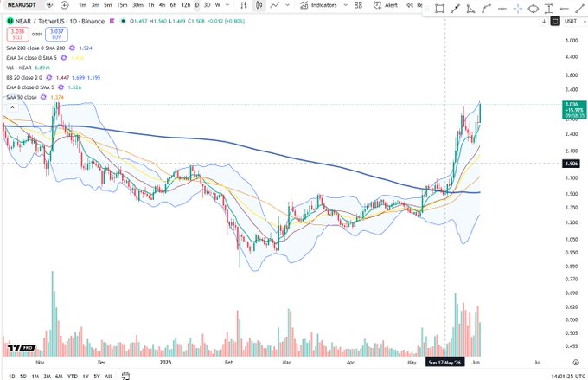This screenshot has height=380, width=588.
Task: Select the trend line with midpoint tool
Action: point(455,9)
